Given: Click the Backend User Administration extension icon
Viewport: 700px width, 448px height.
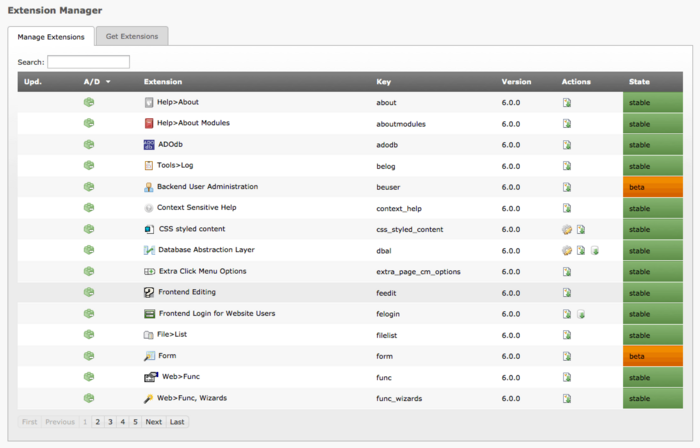Looking at the screenshot, I should 149,187.
